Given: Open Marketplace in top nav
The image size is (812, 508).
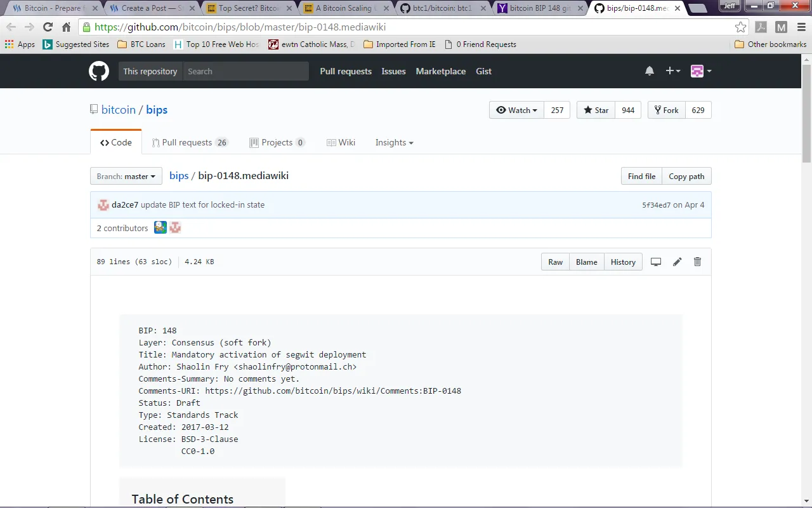Looking at the screenshot, I should tap(441, 71).
